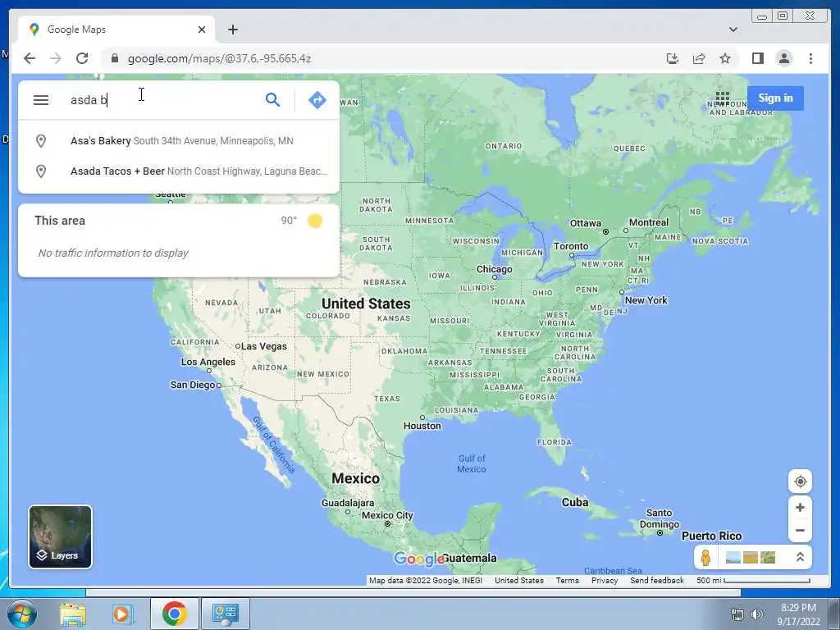This screenshot has width=840, height=630.
Task: Click the sunny weather icon
Action: tap(315, 221)
